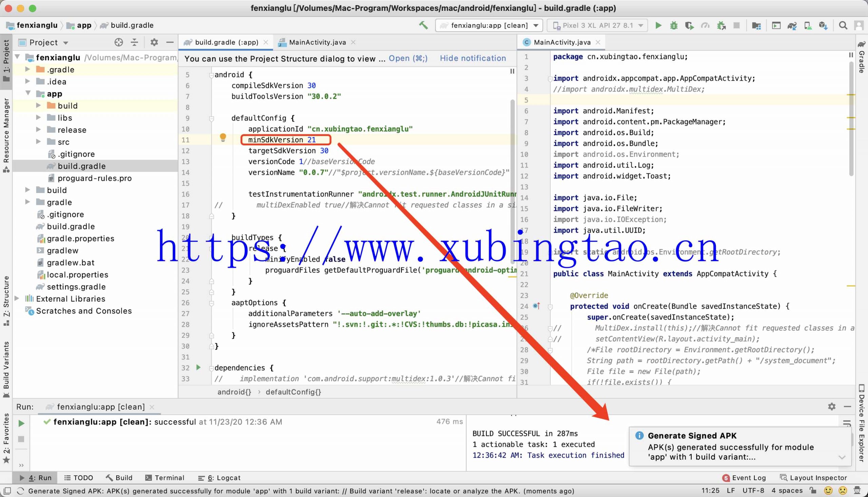This screenshot has width=868, height=497.
Task: Expand External Libraries node
Action: click(x=17, y=298)
